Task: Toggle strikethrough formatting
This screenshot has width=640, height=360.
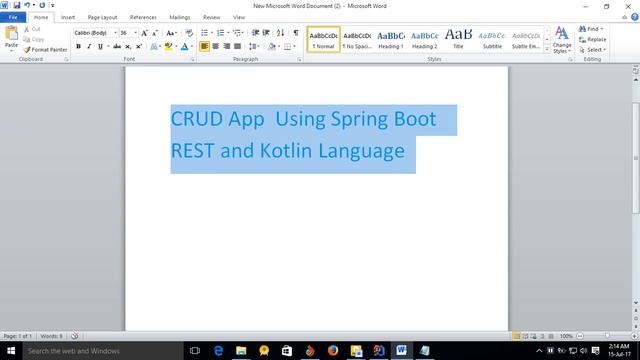Action: click(x=117, y=47)
